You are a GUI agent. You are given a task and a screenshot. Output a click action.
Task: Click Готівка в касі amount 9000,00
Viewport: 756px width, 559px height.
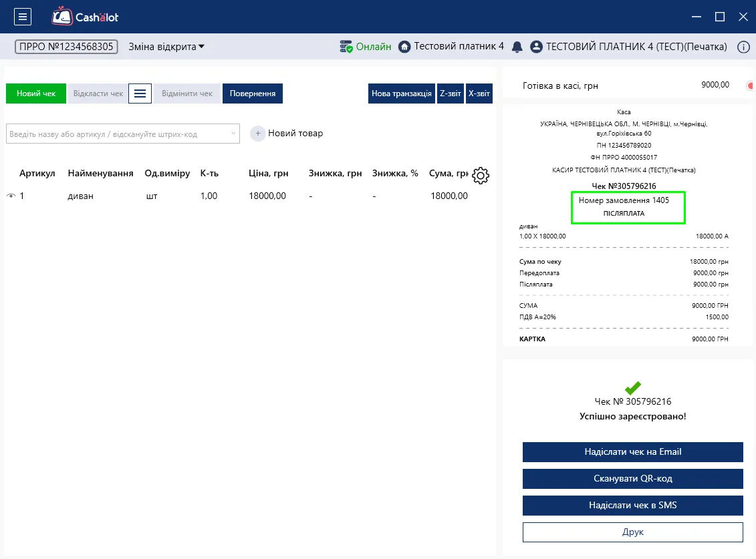715,85
